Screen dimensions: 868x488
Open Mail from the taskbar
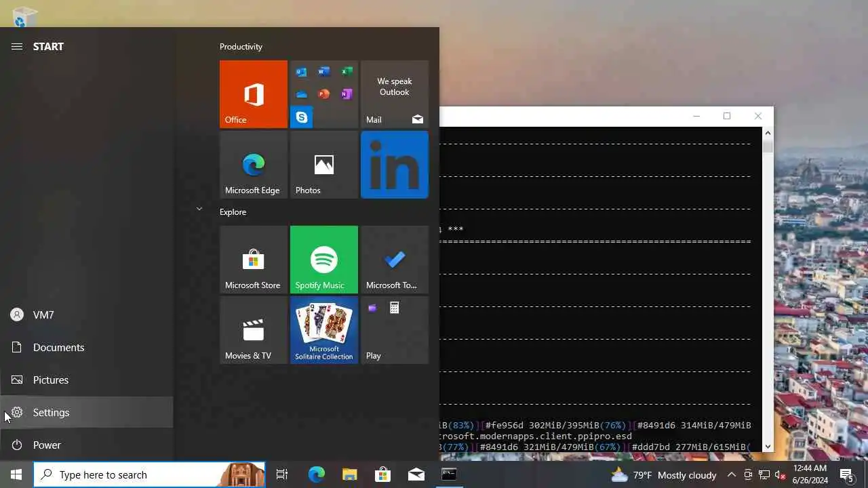[416, 474]
